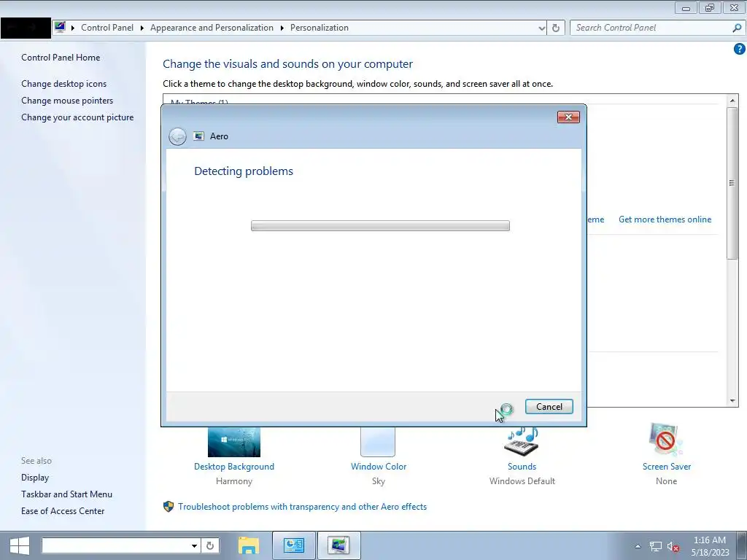Click Appearance and Personalization breadcrumb
Screen dimensions: 747x560
click(x=212, y=28)
